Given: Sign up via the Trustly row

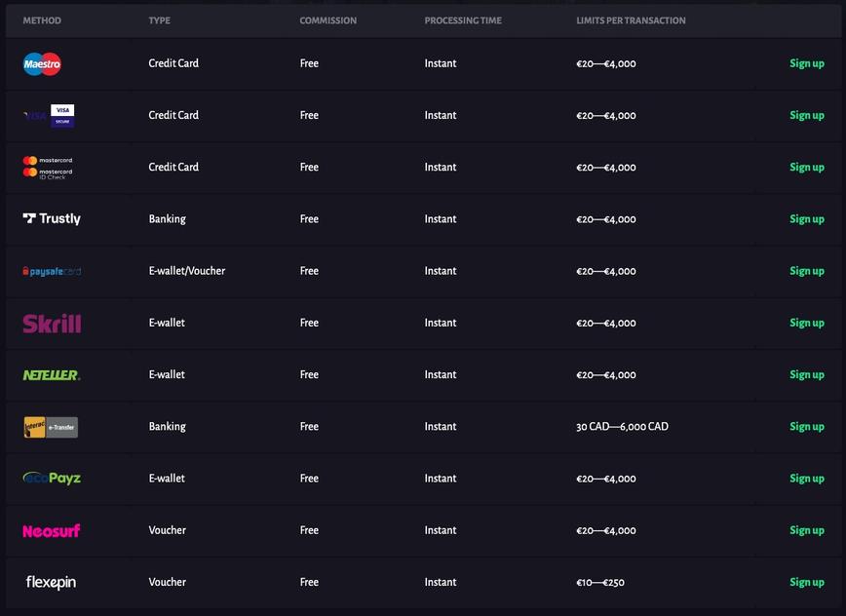Looking at the screenshot, I should 806,219.
